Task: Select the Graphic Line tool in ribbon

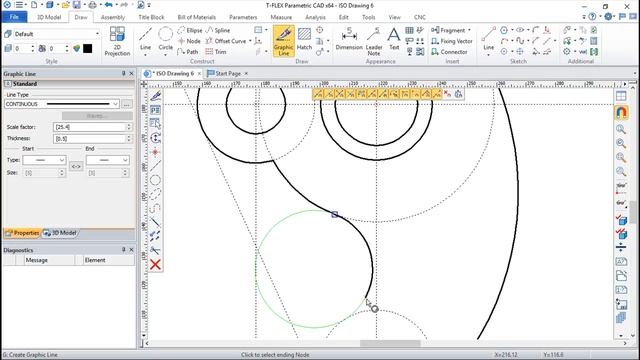Action: (x=284, y=41)
